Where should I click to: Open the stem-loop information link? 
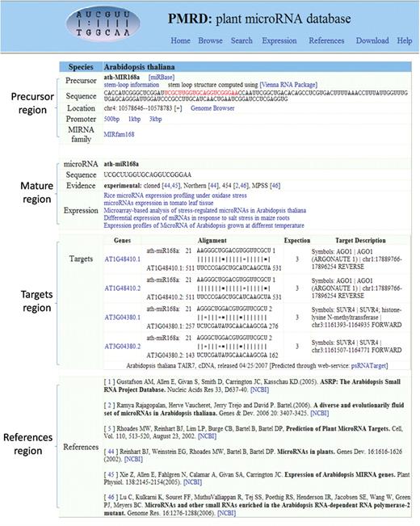[x=132, y=85]
